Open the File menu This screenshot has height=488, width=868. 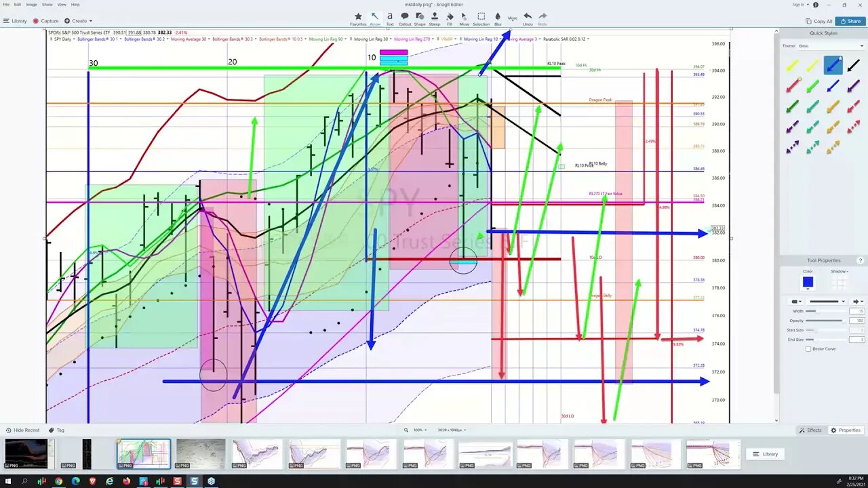click(6, 4)
